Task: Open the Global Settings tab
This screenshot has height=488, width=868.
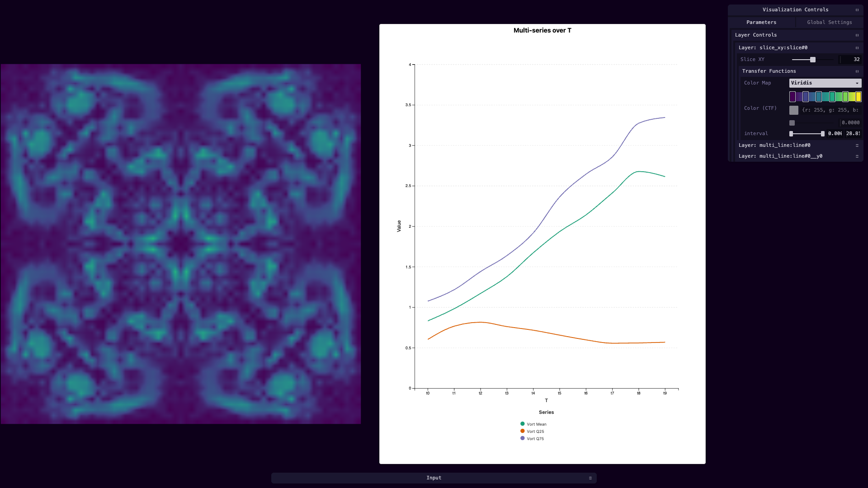Action: tap(829, 22)
